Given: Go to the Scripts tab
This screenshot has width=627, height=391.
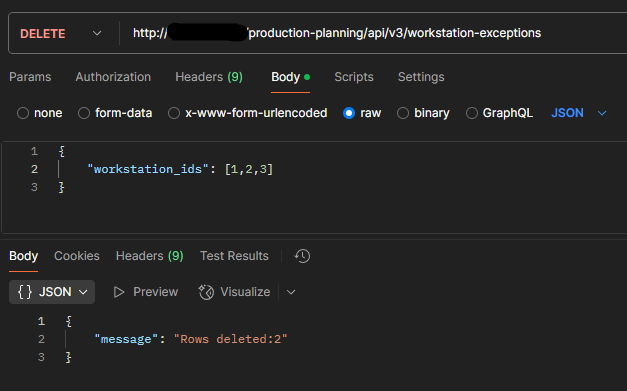Looking at the screenshot, I should (x=354, y=77).
